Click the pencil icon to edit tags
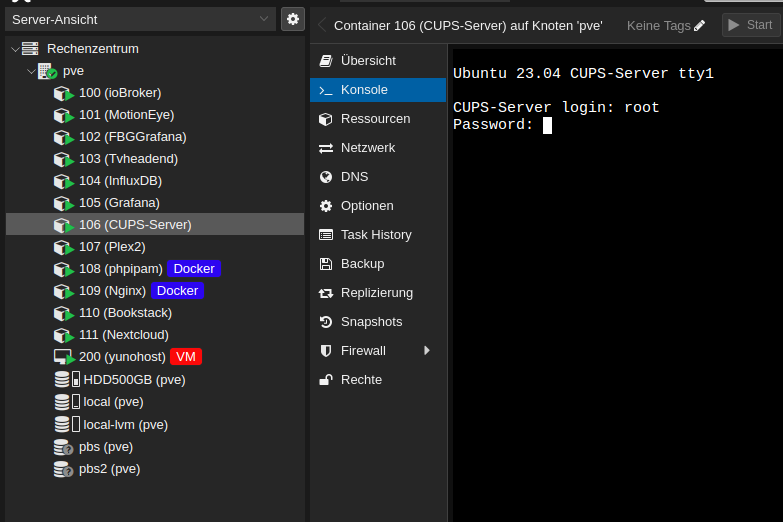This screenshot has height=522, width=783. pyautogui.click(x=699, y=25)
